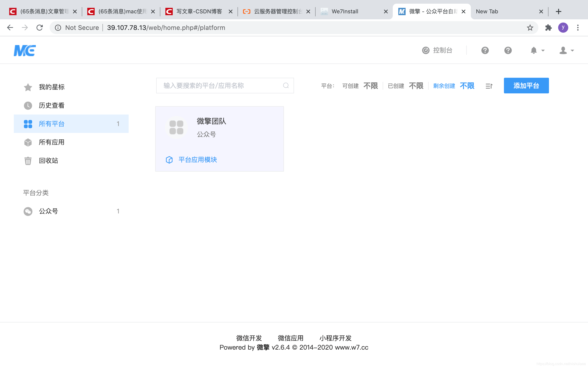Click the 小程序开发 footer link
This screenshot has height=368, width=588.
tap(335, 338)
